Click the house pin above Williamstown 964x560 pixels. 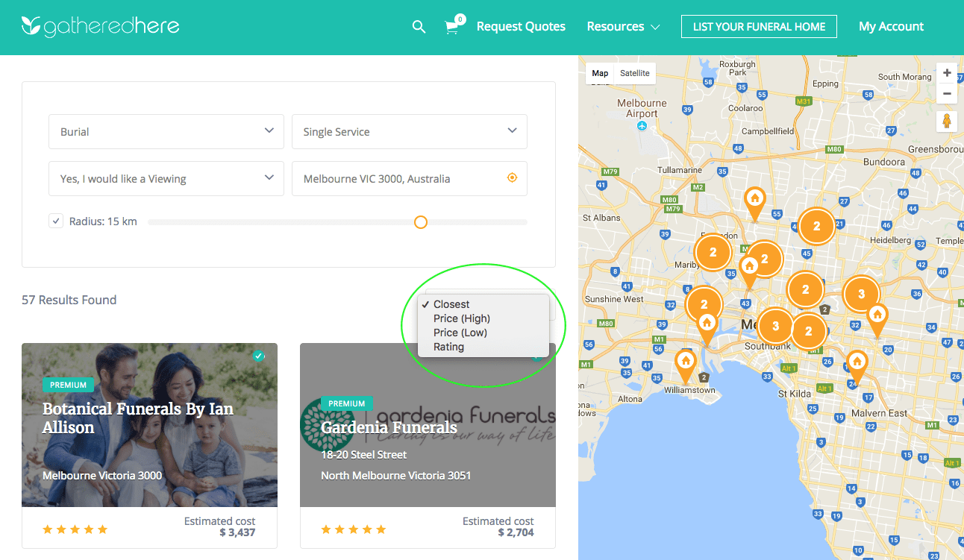pos(685,365)
